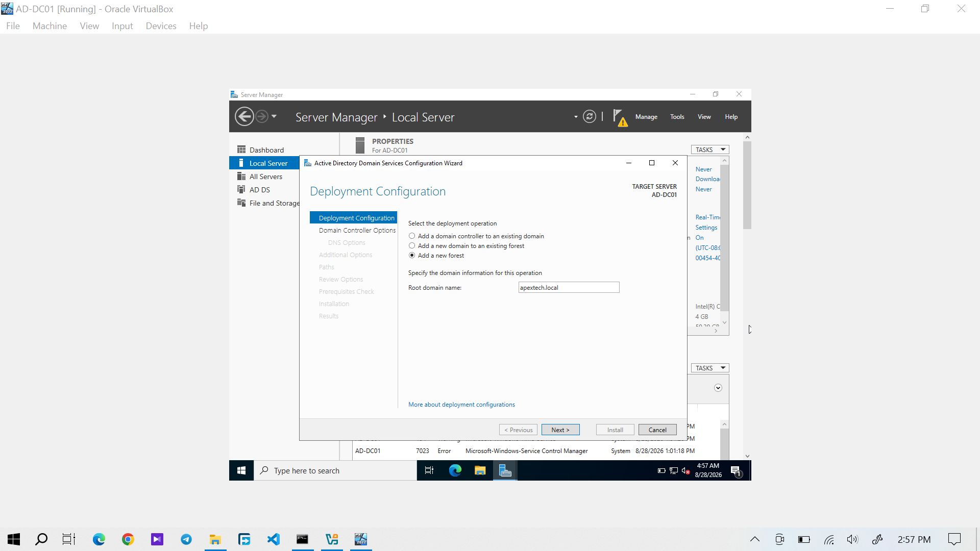Open the Server Manager navigation history dropdown
This screenshot has height=551, width=980.
point(274,116)
